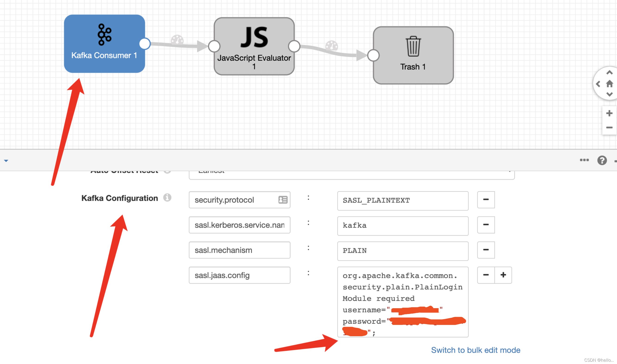The width and height of the screenshot is (617, 364).
Task: Click Kafka Configuration info icon
Action: 167,198
